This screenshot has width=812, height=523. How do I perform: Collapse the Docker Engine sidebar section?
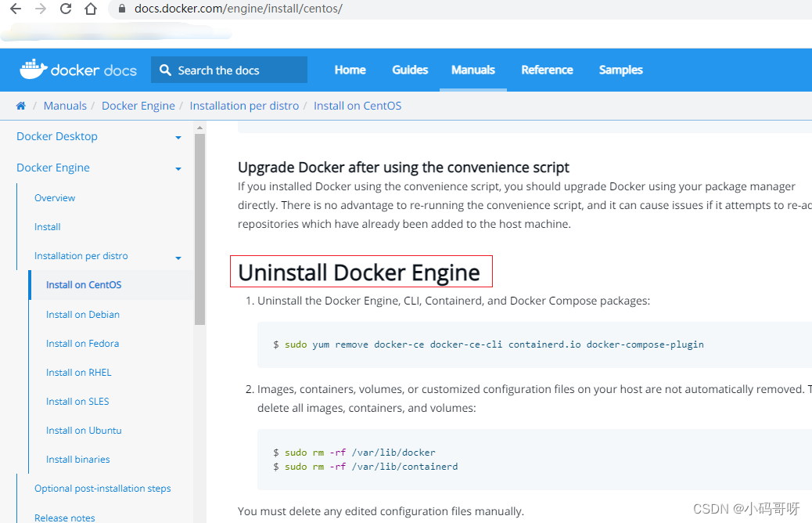[x=178, y=168]
